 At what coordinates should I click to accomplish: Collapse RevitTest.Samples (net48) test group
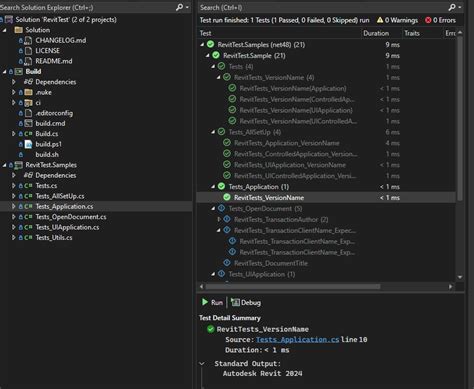[x=202, y=44]
